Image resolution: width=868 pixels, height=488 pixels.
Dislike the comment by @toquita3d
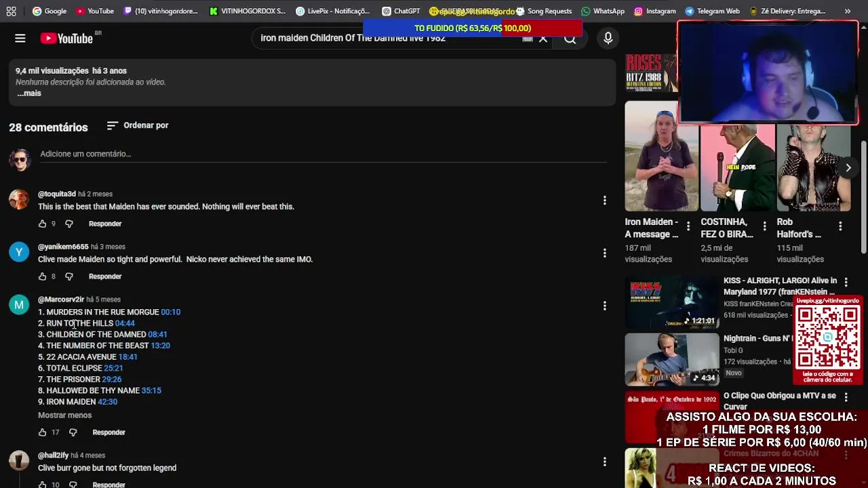(69, 224)
